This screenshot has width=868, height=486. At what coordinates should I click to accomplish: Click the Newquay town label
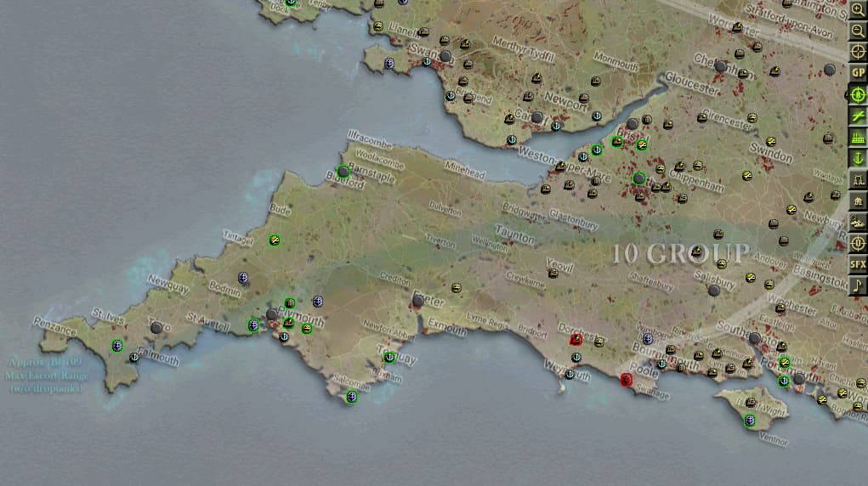coord(167,284)
